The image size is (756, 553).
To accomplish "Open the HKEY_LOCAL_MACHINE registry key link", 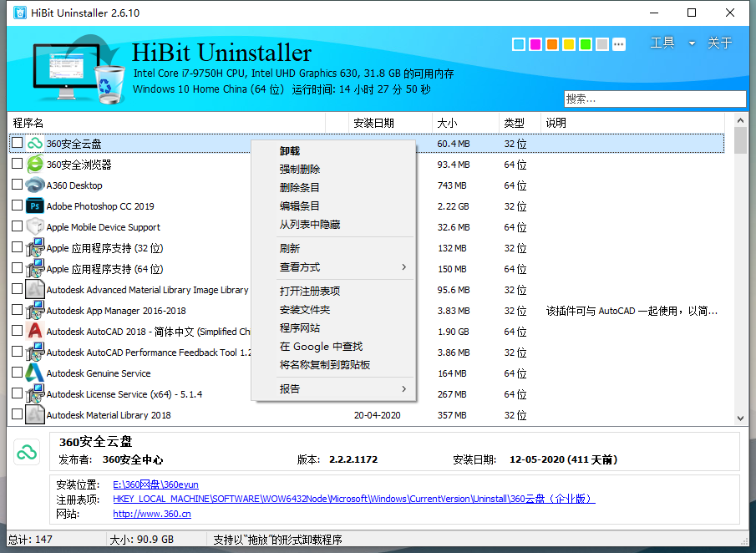I will [x=354, y=499].
